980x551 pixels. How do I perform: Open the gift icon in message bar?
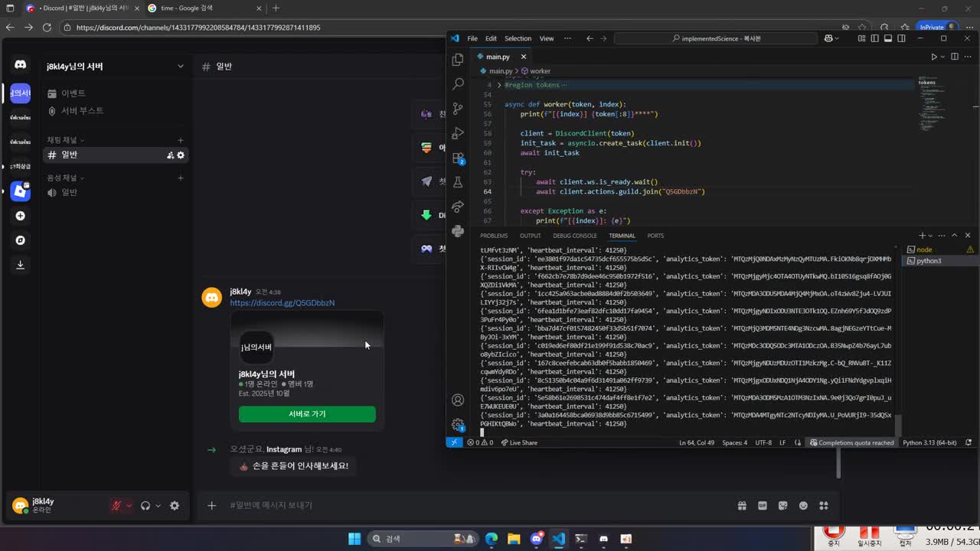click(x=742, y=506)
